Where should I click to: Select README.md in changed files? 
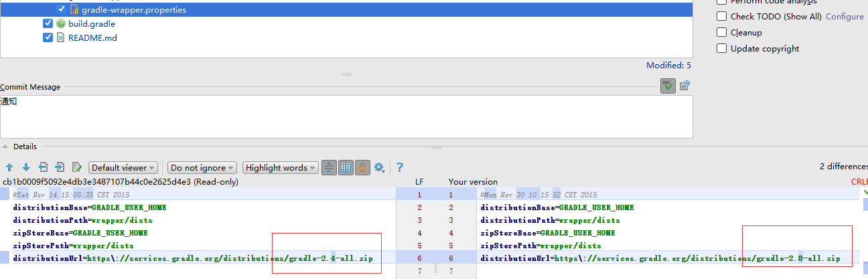[92, 37]
